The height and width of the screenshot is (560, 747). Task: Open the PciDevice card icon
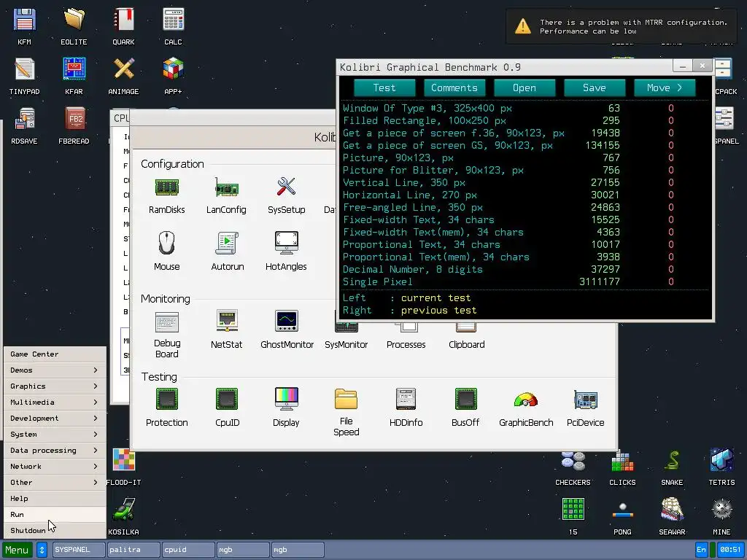tap(586, 400)
